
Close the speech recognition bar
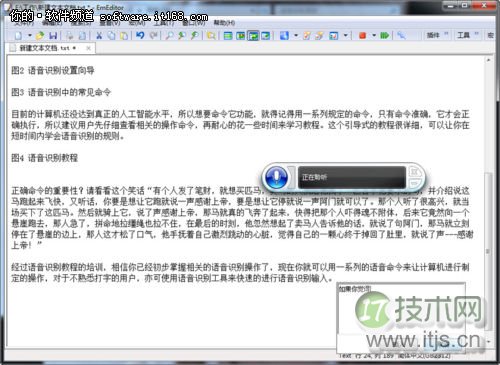[415, 172]
